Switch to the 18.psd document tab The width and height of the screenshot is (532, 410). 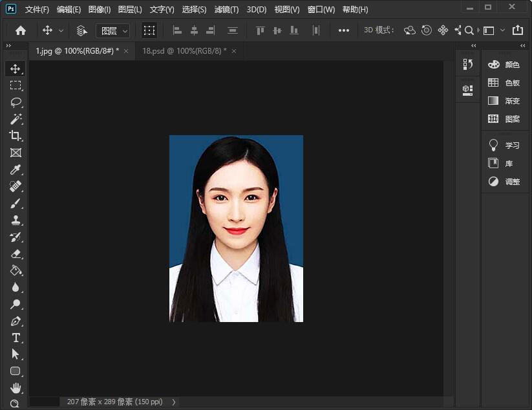click(184, 51)
